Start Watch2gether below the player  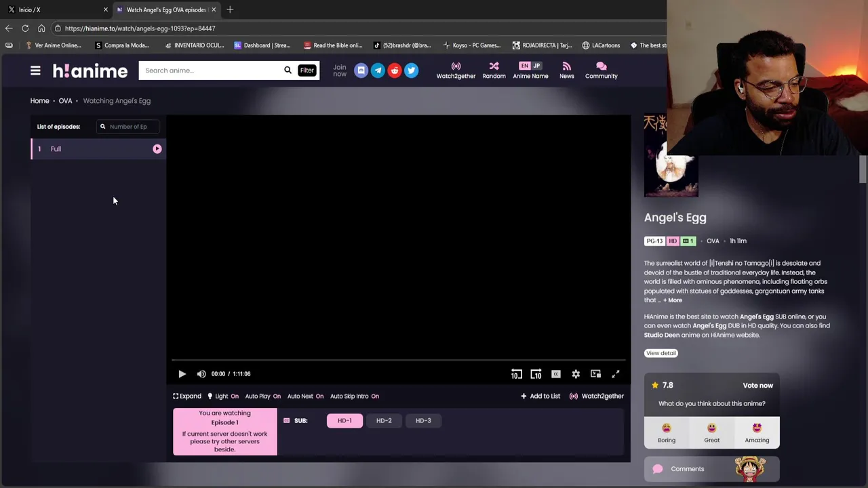pyautogui.click(x=597, y=396)
